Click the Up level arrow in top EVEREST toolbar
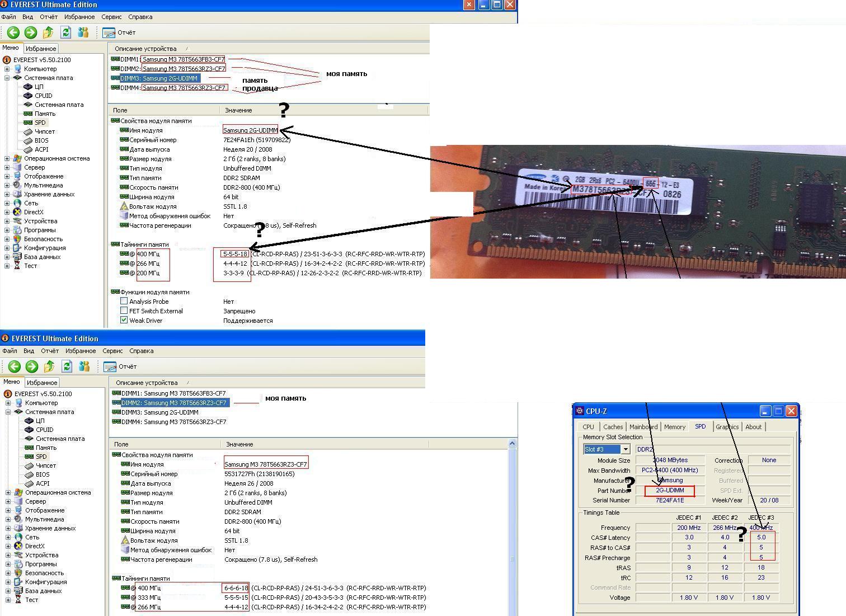 [48, 32]
